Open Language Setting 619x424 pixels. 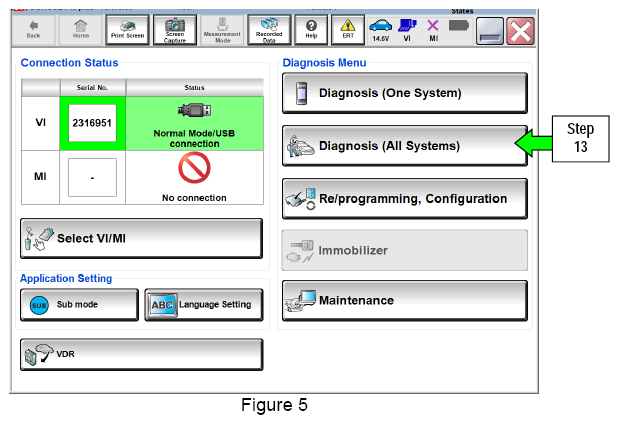pyautogui.click(x=204, y=305)
